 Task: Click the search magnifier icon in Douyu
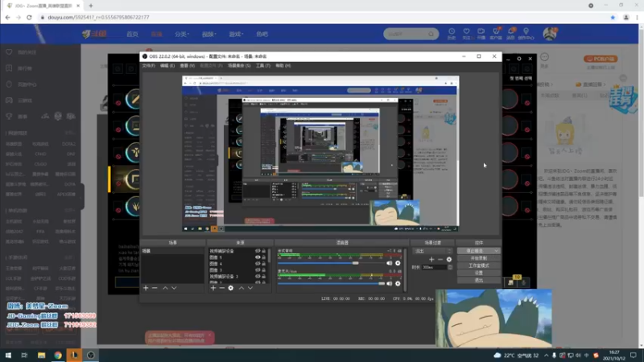431,34
